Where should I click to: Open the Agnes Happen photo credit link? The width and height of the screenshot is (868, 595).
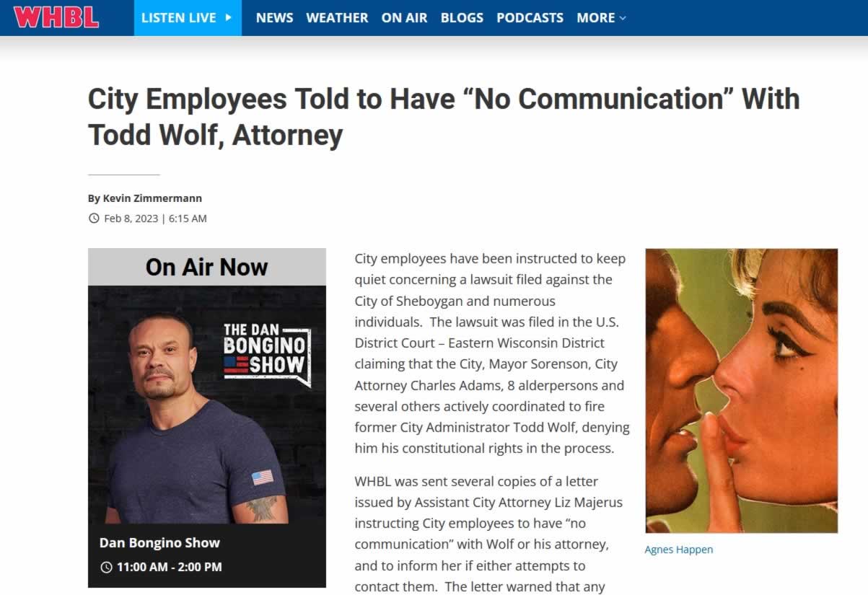678,550
